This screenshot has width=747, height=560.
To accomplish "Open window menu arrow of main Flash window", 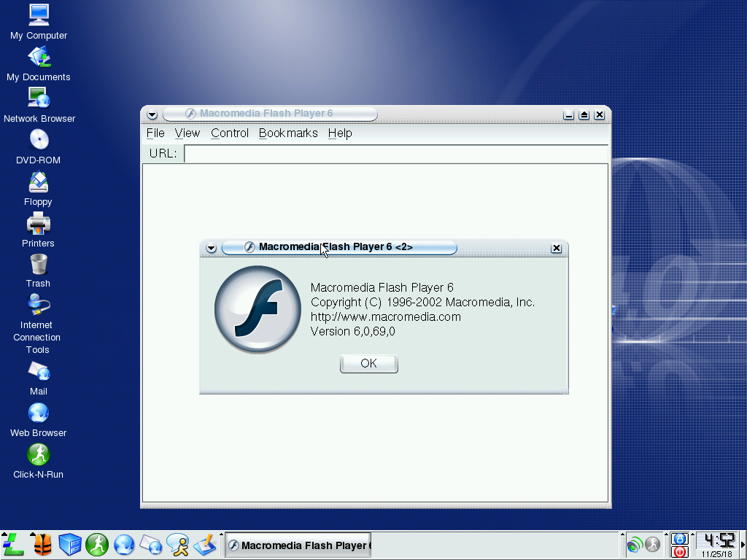I will click(152, 114).
